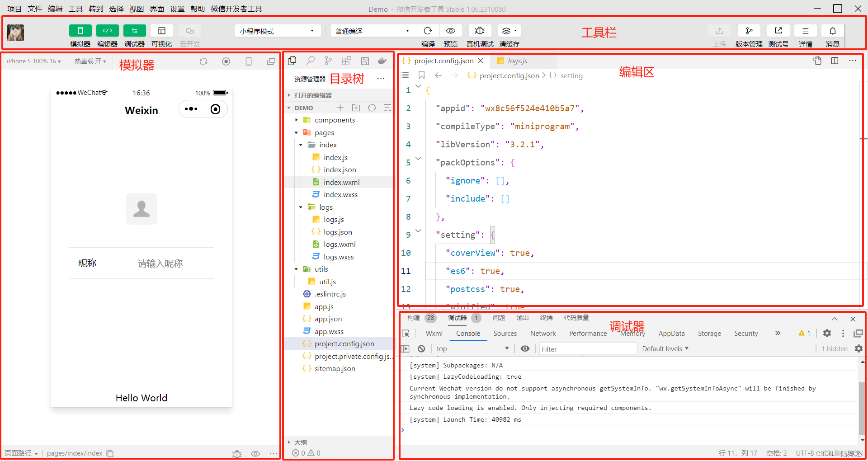The width and height of the screenshot is (868, 461).
Task: Open the 详情 details panel
Action: point(805,31)
